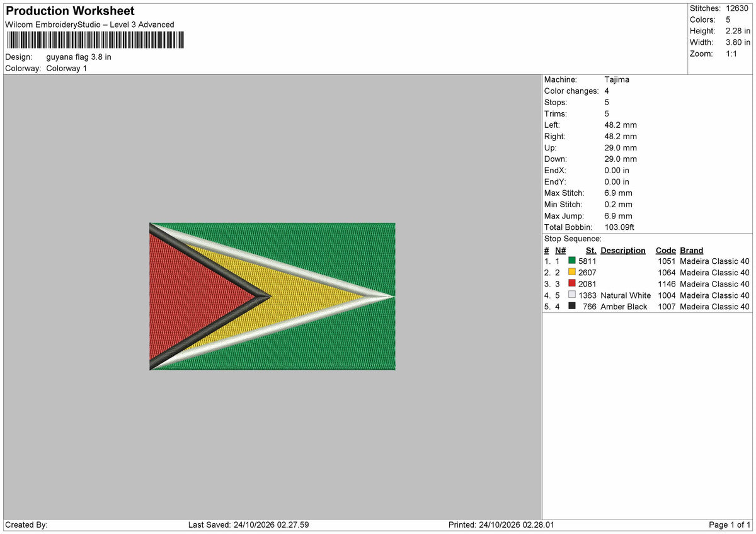Click the barcode under the worksheet title
Image resolution: width=756 pixels, height=534 pixels.
(95, 40)
